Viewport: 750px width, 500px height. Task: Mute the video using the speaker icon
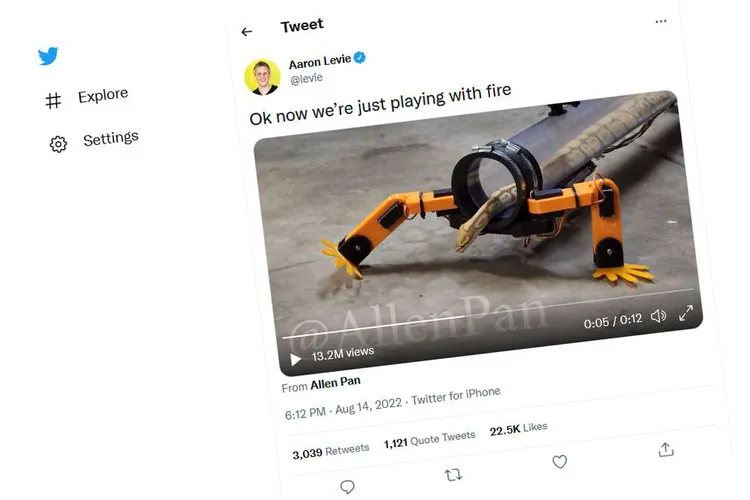tap(658, 317)
